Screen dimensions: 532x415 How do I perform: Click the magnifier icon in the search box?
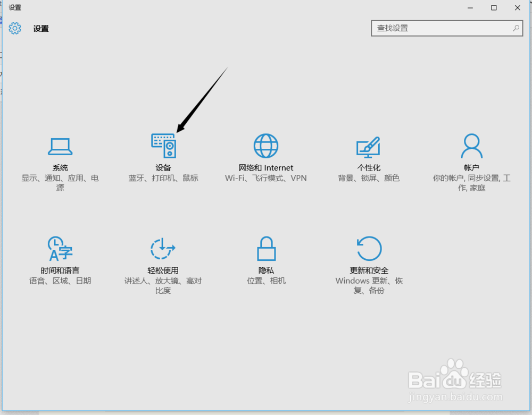515,28
